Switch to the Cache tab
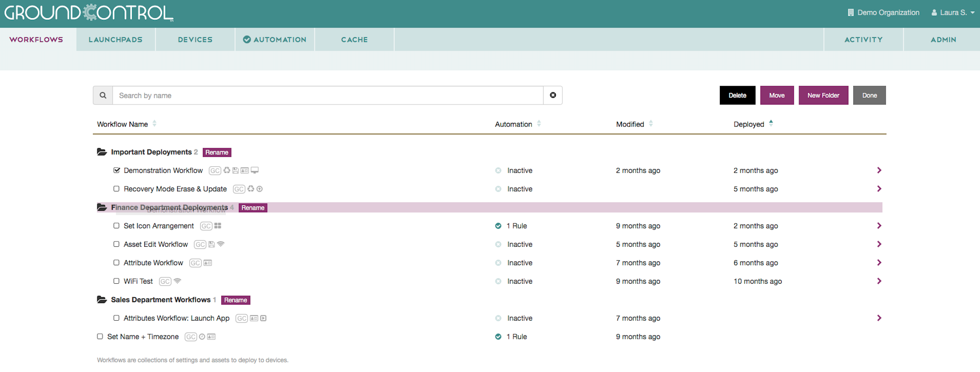 pyautogui.click(x=354, y=40)
